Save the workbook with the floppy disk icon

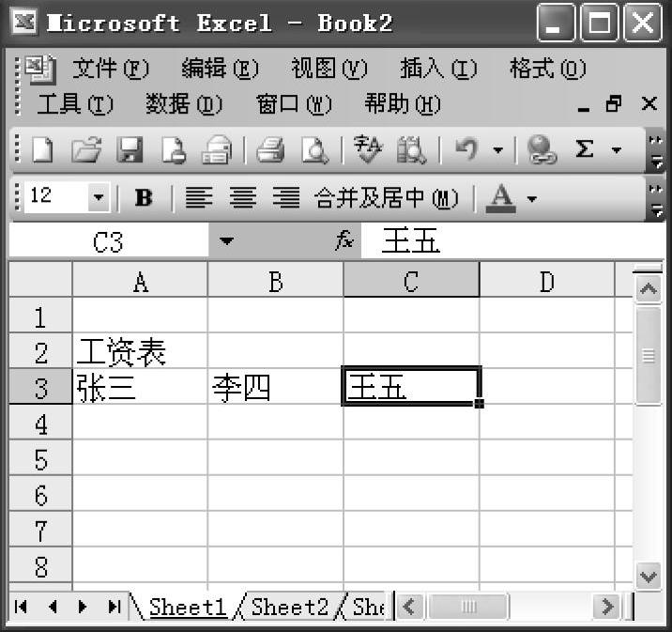(130, 149)
